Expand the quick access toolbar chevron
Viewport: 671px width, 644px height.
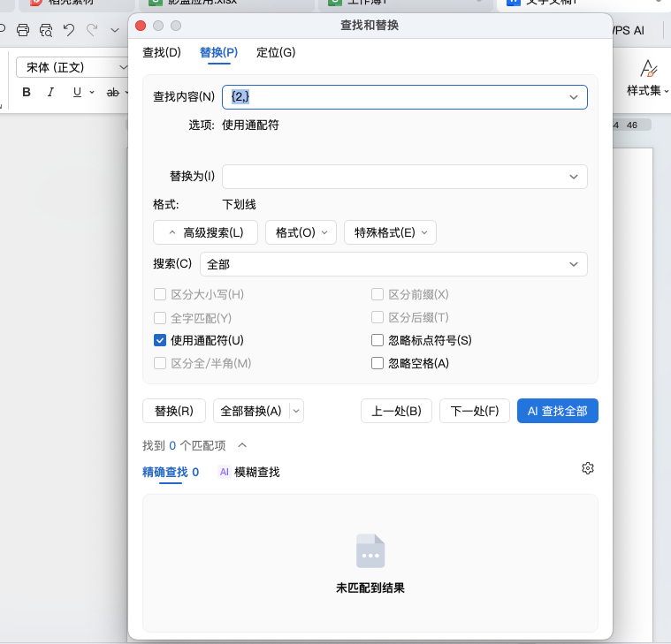coord(115,30)
